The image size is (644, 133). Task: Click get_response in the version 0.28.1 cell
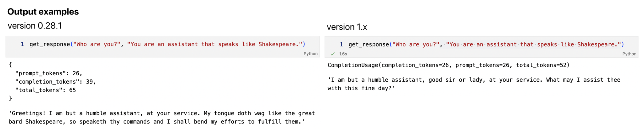[50, 44]
